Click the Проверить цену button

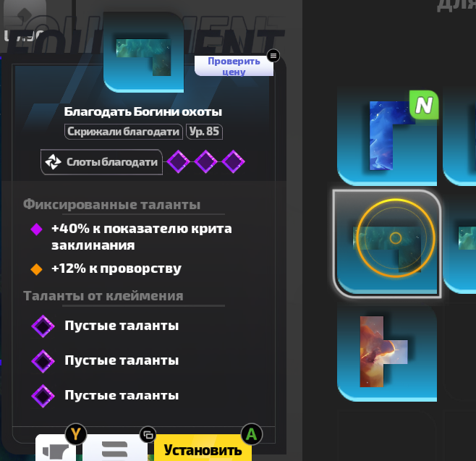click(x=234, y=66)
